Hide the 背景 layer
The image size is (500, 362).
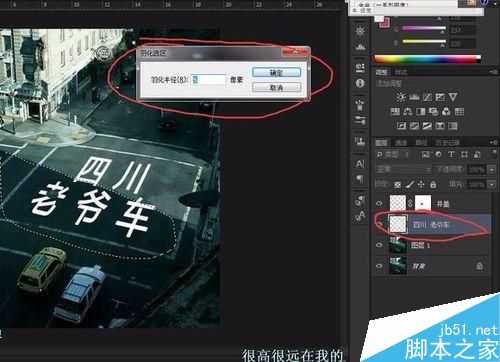tap(379, 266)
